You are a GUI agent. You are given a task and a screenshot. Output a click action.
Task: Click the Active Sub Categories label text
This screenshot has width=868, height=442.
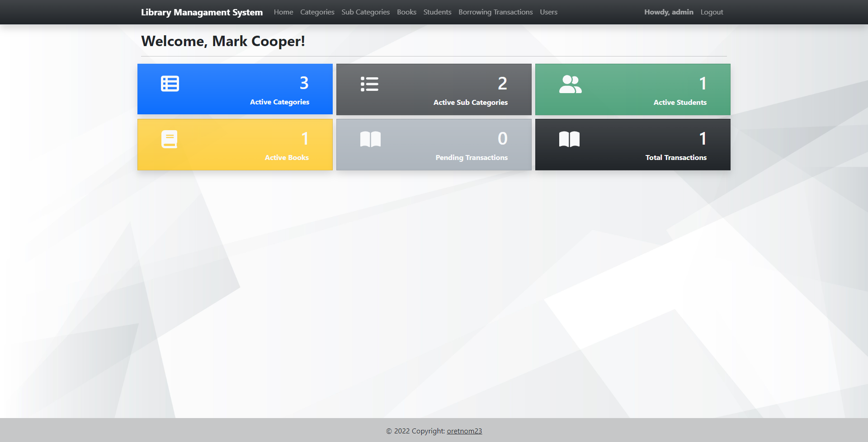coord(470,103)
